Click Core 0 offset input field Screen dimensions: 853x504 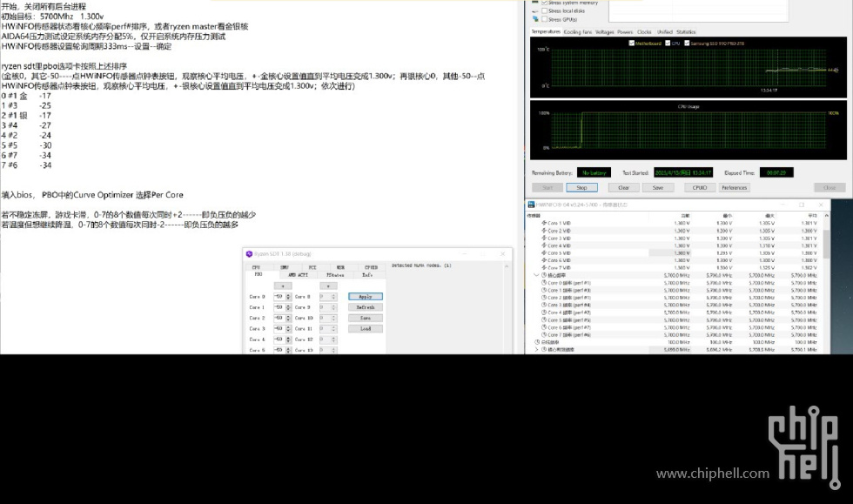pyautogui.click(x=279, y=297)
